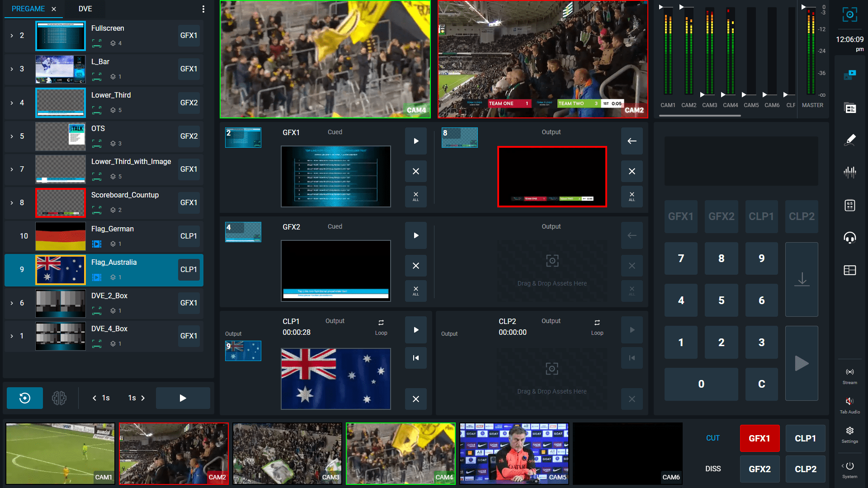Screen dimensions: 868x488
Task: Expand the Scoreboard_Countup item chevron
Action: coord(12,203)
